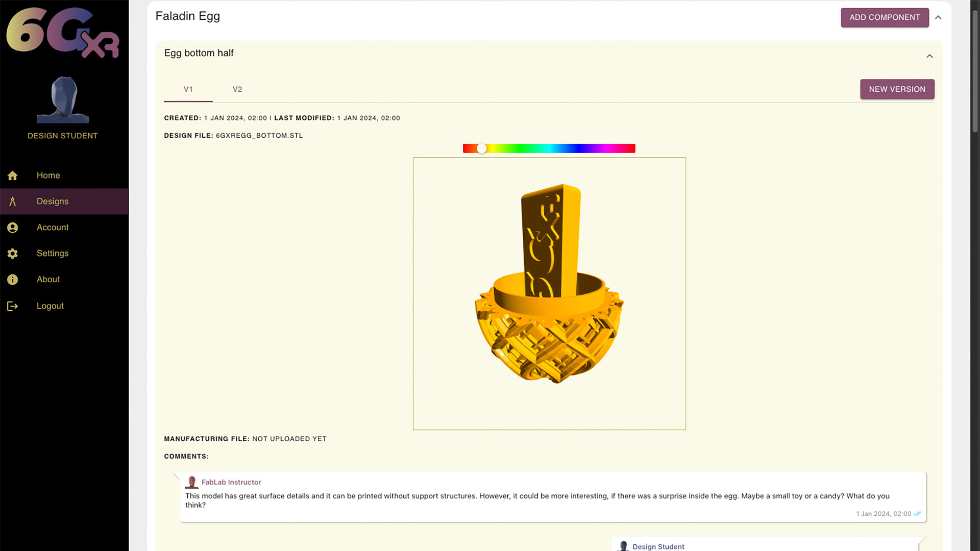980x551 pixels.
Task: Switch to V2 tab
Action: pos(237,89)
